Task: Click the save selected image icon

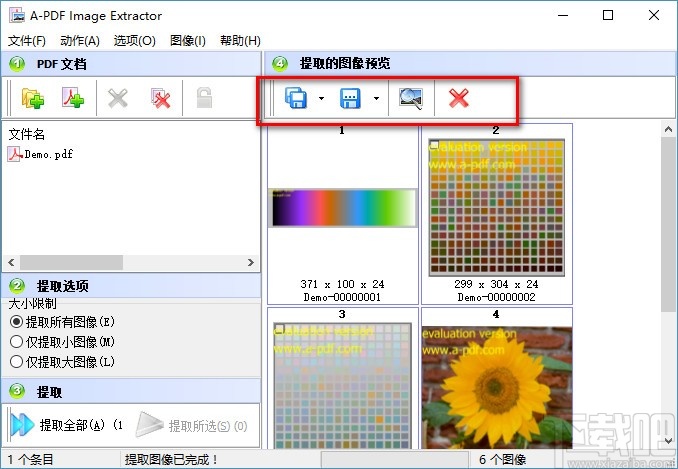Action: tap(350, 98)
